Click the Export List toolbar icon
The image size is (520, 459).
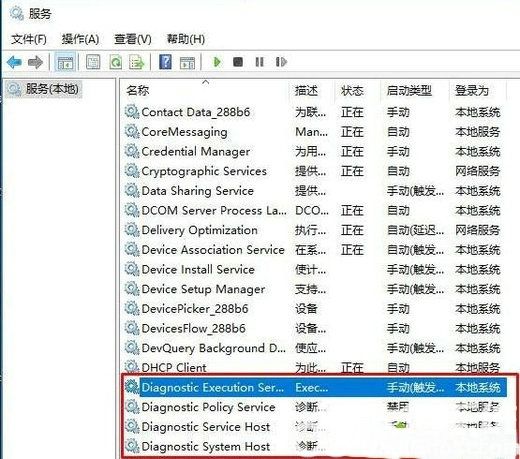pyautogui.click(x=137, y=62)
